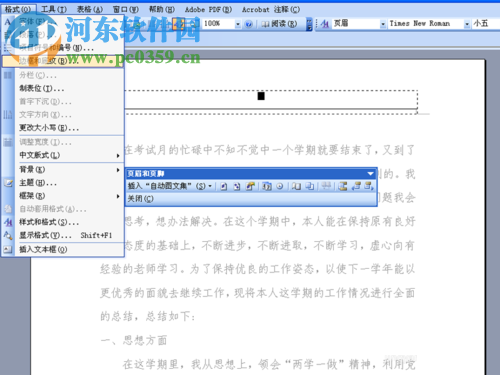Expand 背景 submenu arrow
The image size is (500, 375).
[x=118, y=170]
